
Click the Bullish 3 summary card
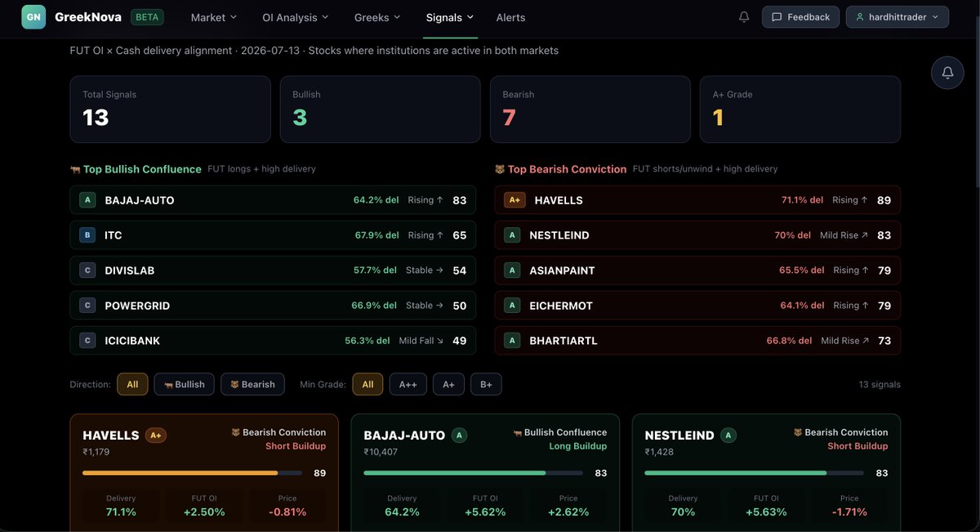coord(380,110)
